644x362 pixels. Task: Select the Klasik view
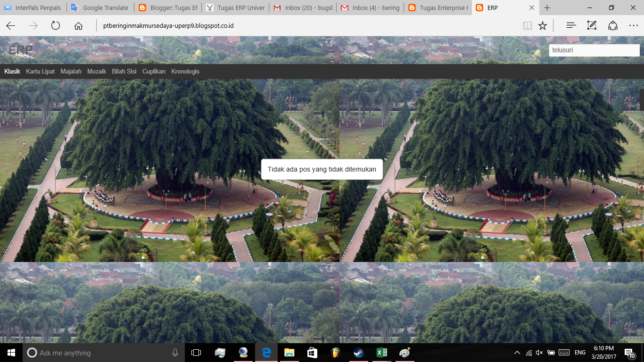coord(12,72)
